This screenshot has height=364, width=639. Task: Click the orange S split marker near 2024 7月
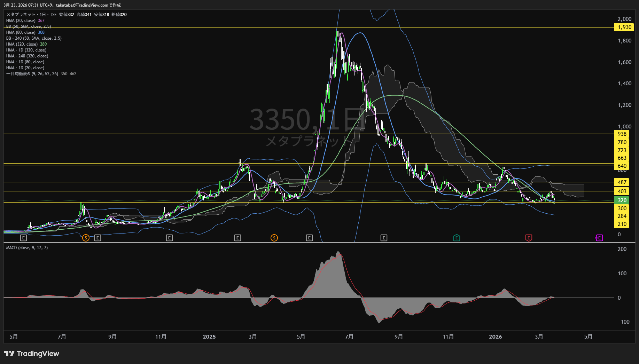click(x=86, y=238)
